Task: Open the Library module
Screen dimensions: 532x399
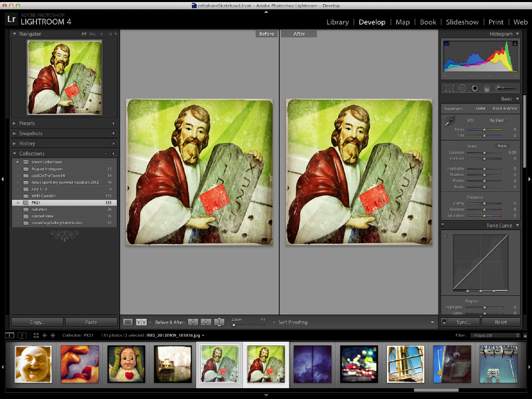Action: [x=337, y=22]
